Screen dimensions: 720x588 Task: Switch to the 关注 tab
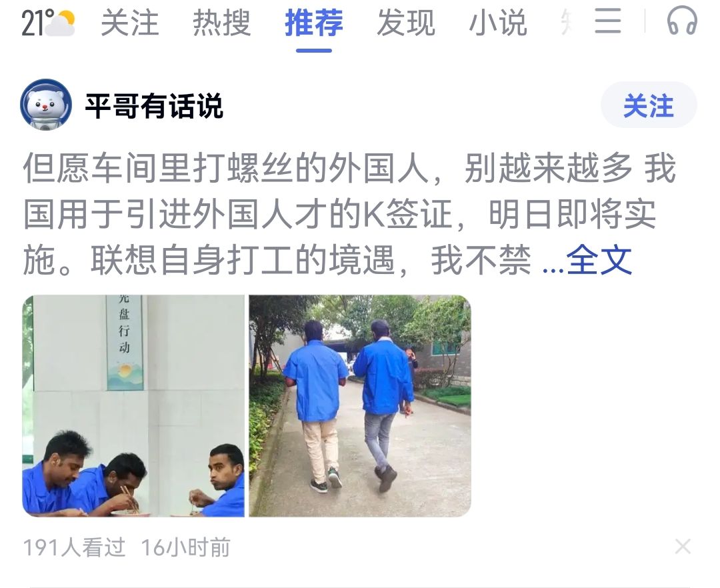pos(130,23)
